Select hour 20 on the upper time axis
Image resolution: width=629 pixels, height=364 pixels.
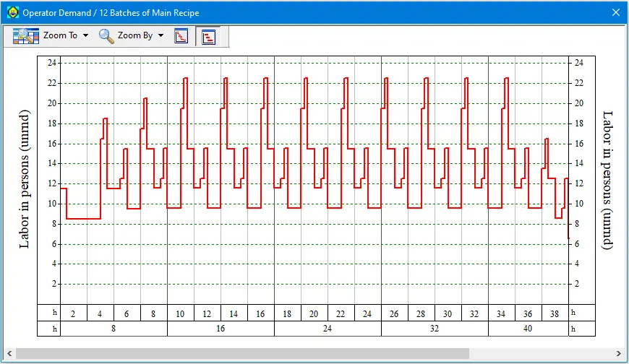click(x=314, y=313)
